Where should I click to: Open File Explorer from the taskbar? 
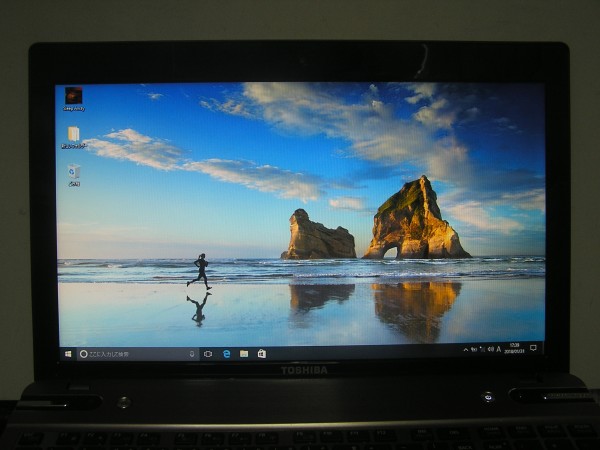coord(244,354)
